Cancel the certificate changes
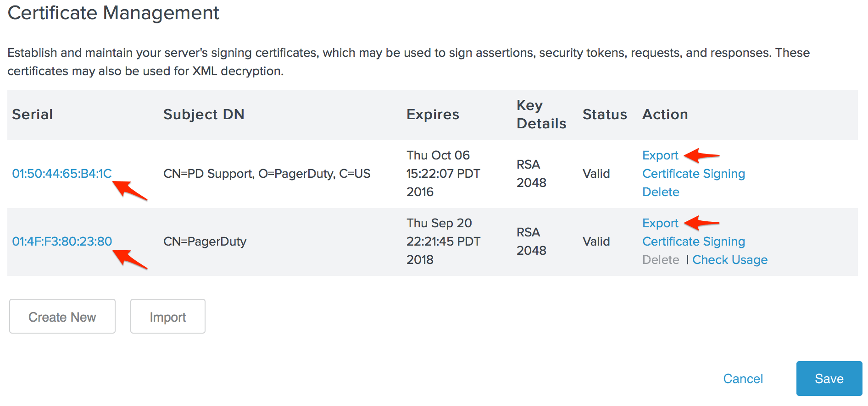868x406 pixels. [x=743, y=379]
